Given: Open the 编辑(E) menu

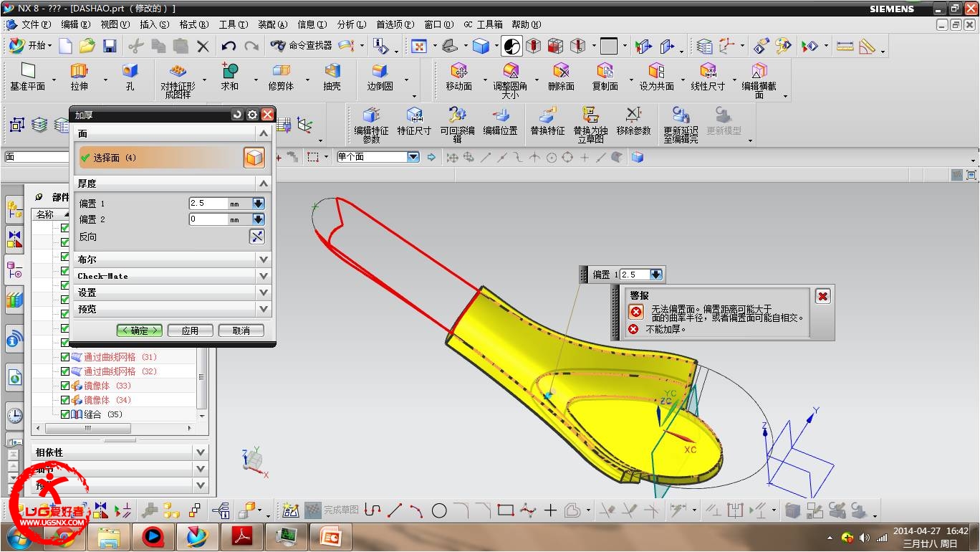Looking at the screenshot, I should point(75,24).
